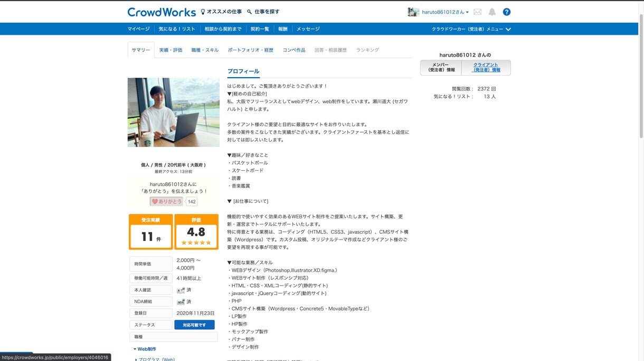The image size is (644, 361).
Task: Click the 時間単価 label
Action: coord(151,264)
